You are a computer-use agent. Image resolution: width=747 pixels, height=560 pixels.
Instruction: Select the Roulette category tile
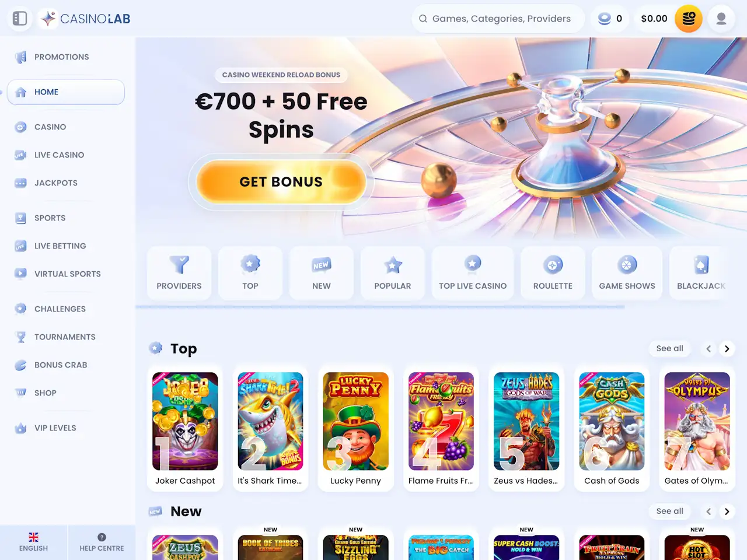553,273
